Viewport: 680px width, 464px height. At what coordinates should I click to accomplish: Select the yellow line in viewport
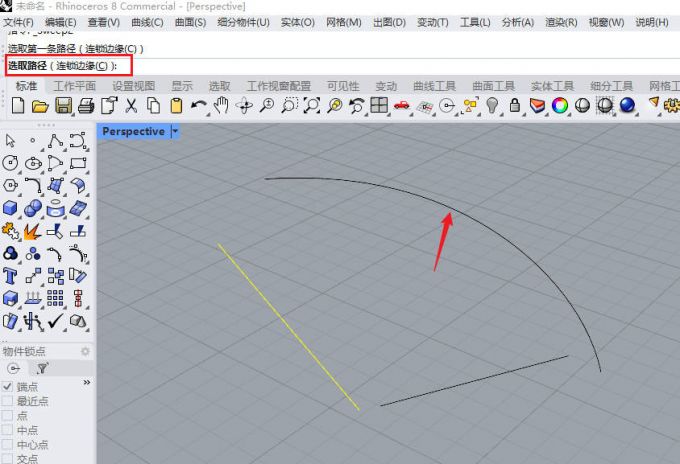tap(288, 327)
